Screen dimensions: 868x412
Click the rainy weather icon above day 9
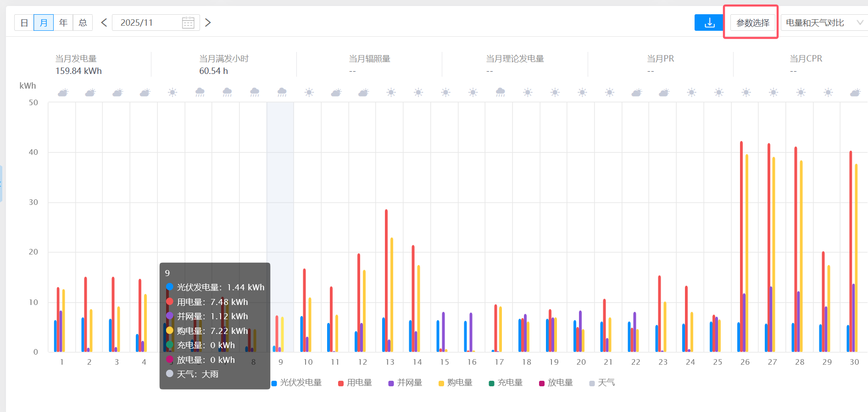pos(282,92)
